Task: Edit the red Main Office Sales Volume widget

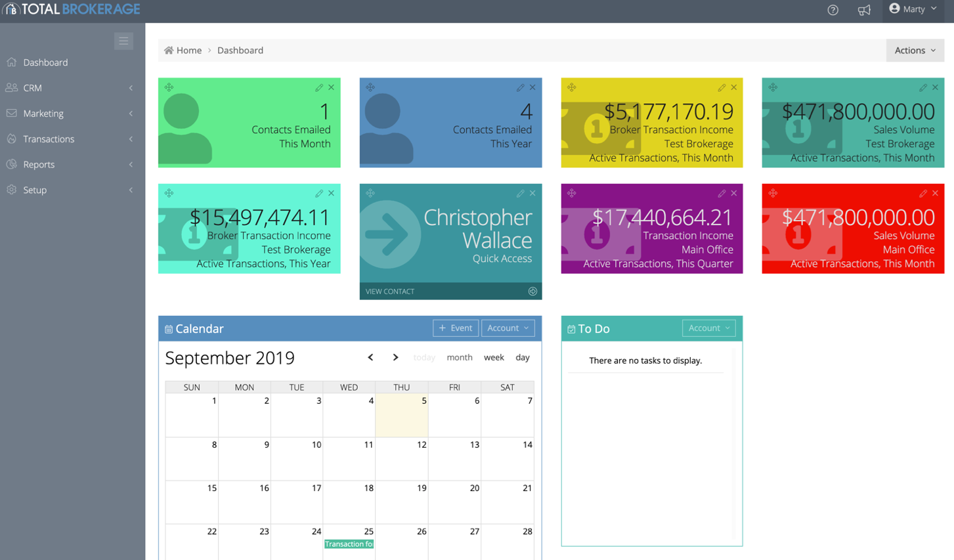Action: point(923,193)
